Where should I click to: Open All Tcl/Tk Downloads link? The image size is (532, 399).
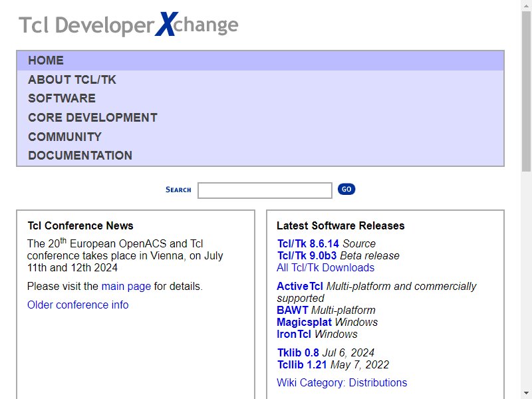coord(325,268)
